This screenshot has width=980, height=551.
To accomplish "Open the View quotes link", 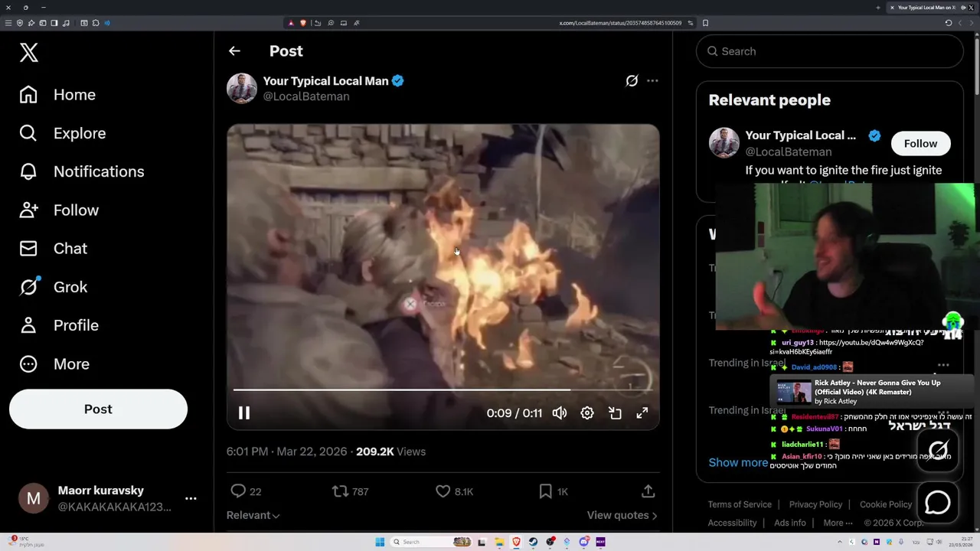I will 622,516.
